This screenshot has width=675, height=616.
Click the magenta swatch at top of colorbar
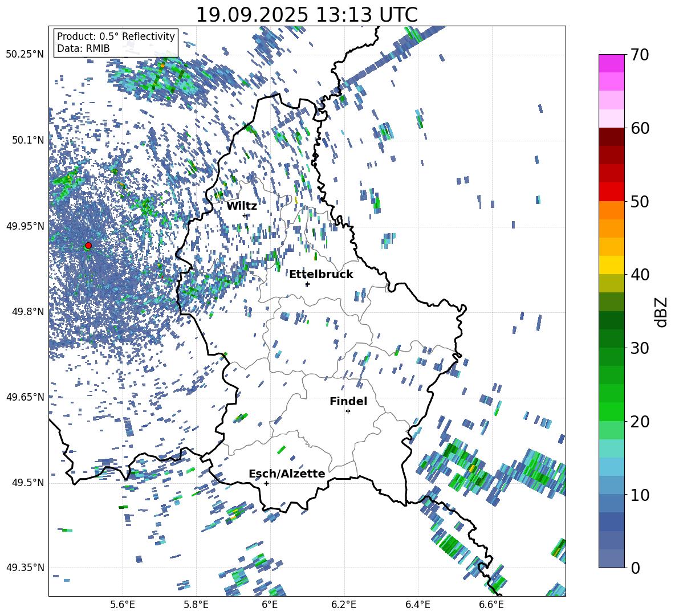(612, 64)
